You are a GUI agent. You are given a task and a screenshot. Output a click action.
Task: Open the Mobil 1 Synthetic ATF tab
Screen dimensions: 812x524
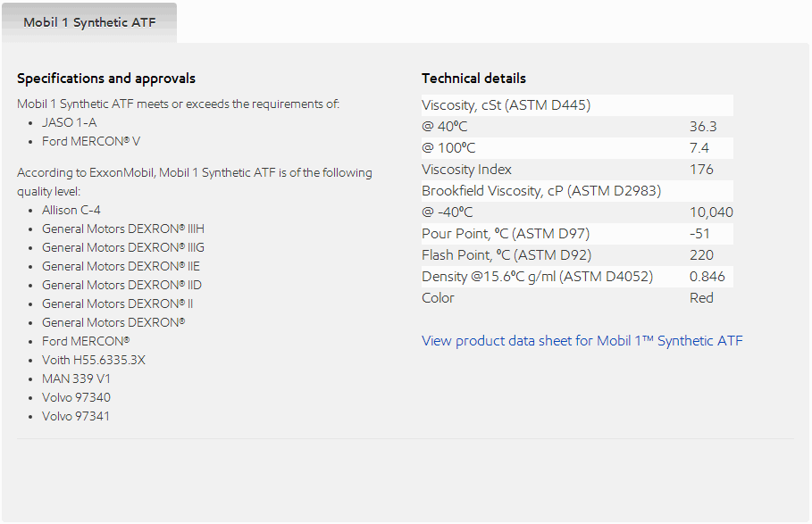click(89, 22)
